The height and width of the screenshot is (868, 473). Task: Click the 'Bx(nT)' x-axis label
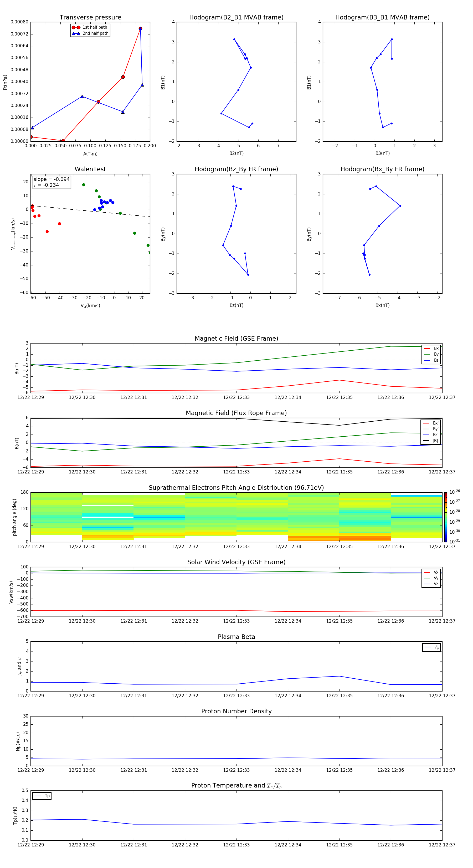[x=382, y=306]
